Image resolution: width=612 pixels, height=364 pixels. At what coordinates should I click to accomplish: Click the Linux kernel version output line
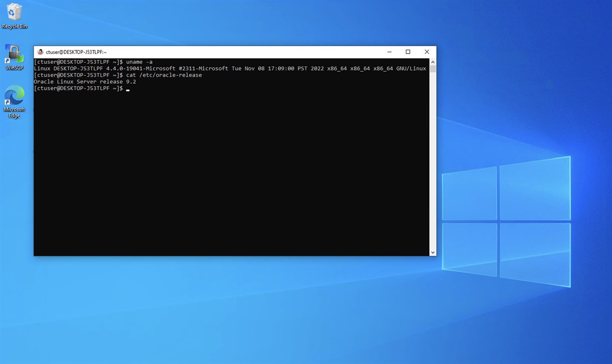coord(230,68)
